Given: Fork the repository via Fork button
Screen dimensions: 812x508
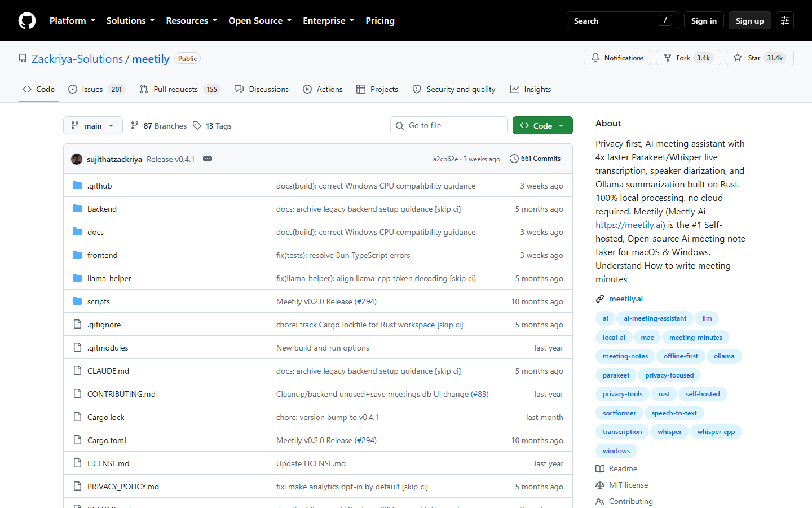Looking at the screenshot, I should click(688, 58).
